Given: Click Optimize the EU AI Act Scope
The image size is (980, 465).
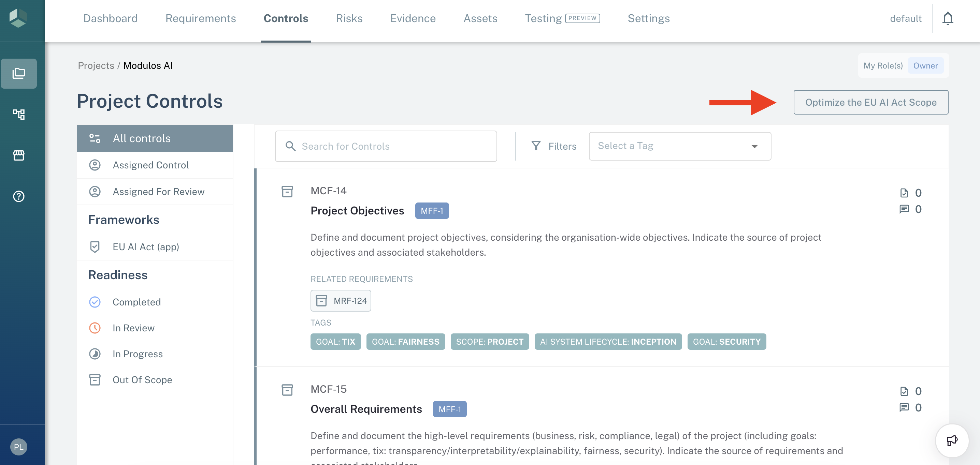Looking at the screenshot, I should (x=870, y=102).
